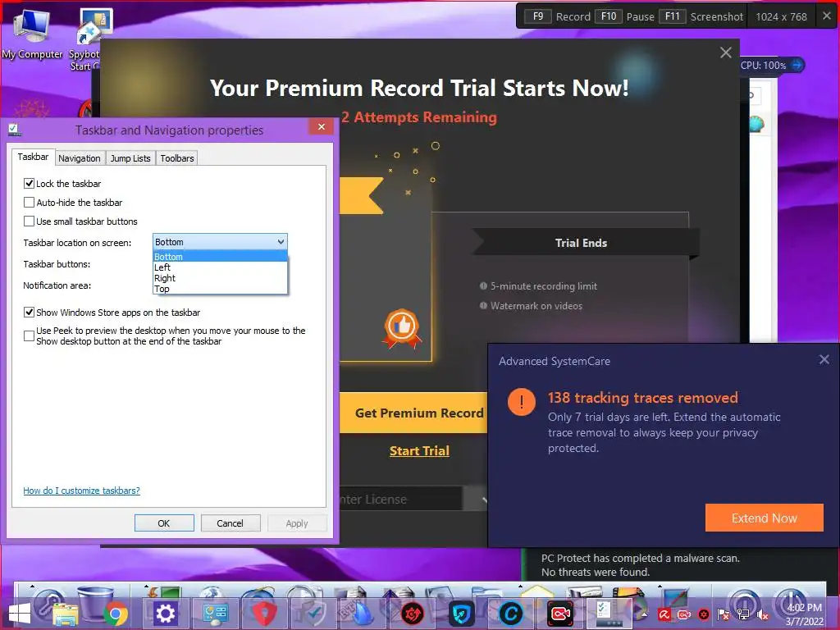Click the blue arrow beside CPU: 100%
The image size is (840, 630).
coord(797,66)
